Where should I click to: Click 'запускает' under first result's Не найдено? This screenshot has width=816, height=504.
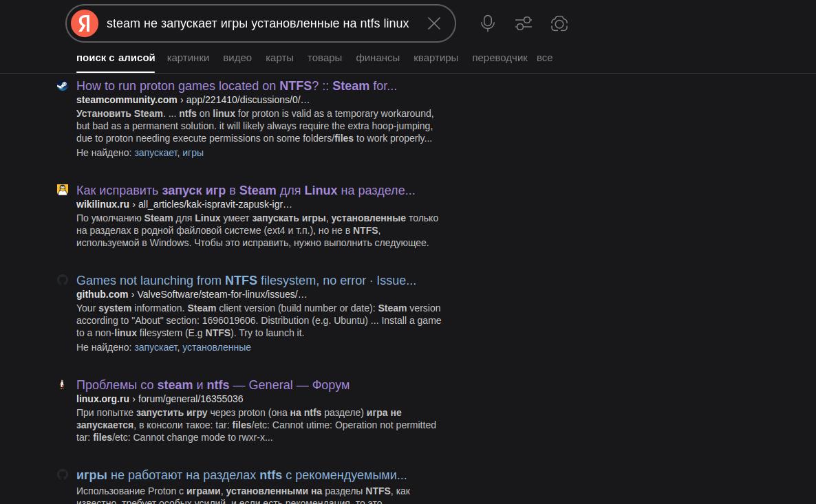point(155,153)
